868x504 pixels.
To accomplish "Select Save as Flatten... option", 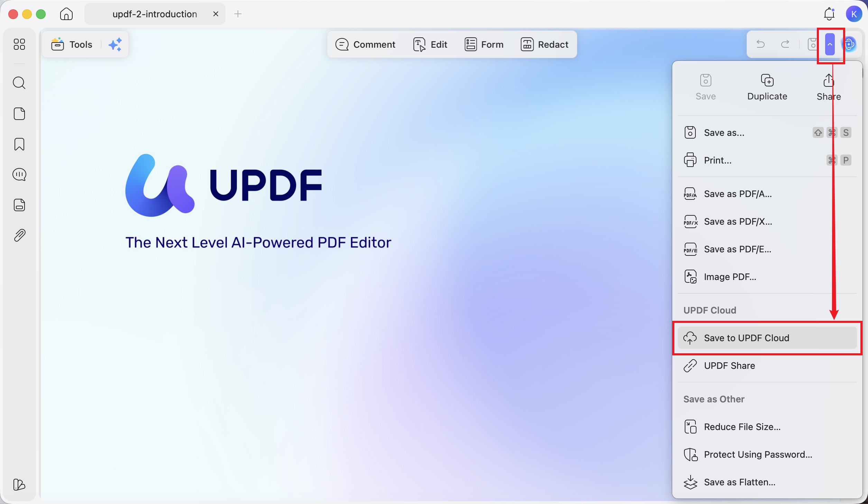I will click(x=767, y=482).
